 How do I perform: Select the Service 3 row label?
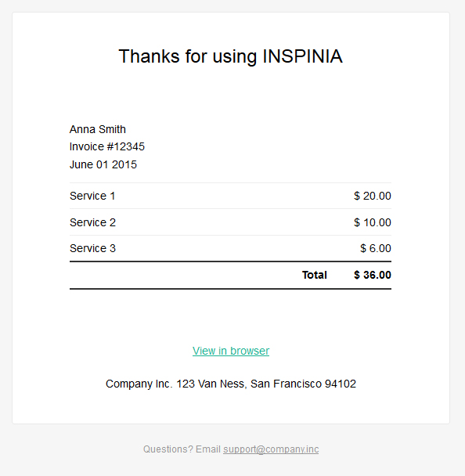pos(92,248)
